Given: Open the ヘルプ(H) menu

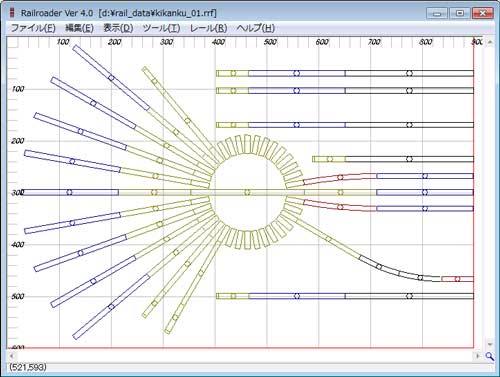Looking at the screenshot, I should (256, 28).
